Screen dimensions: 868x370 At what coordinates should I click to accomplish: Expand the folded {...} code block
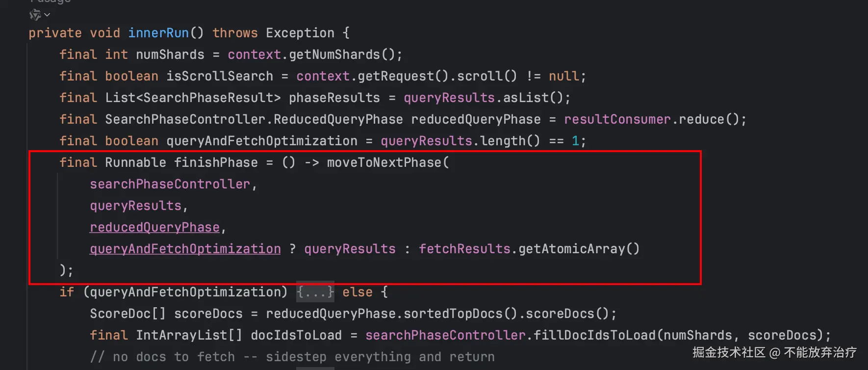[315, 292]
